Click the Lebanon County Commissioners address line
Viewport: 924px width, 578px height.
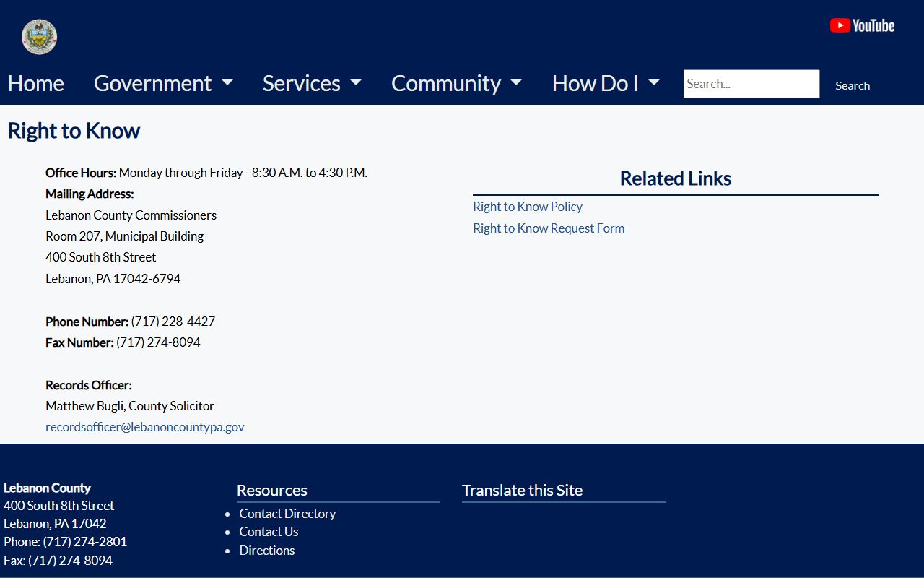(131, 215)
